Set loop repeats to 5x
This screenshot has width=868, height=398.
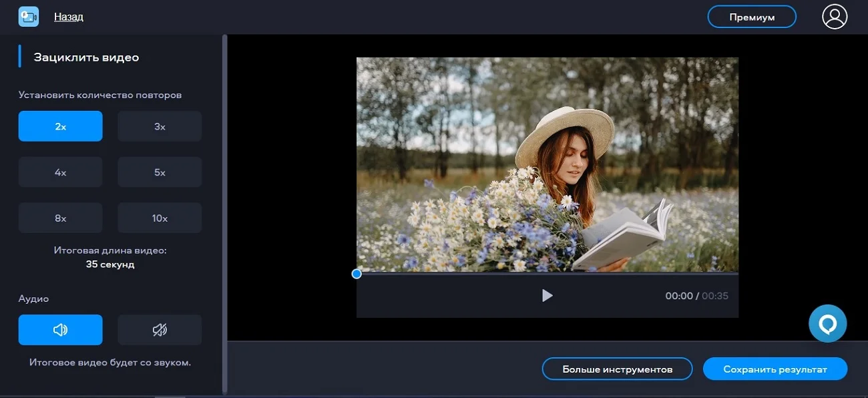pos(160,172)
